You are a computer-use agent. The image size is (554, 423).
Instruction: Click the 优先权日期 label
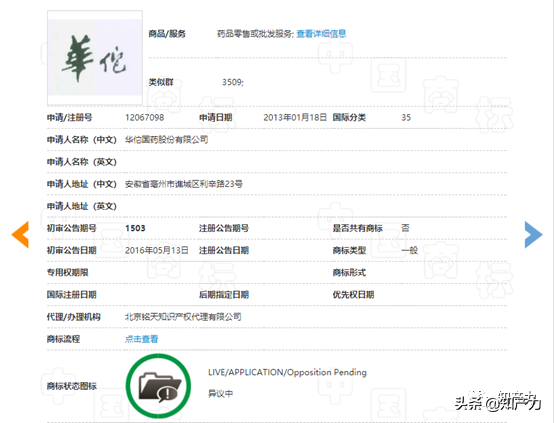coord(353,295)
